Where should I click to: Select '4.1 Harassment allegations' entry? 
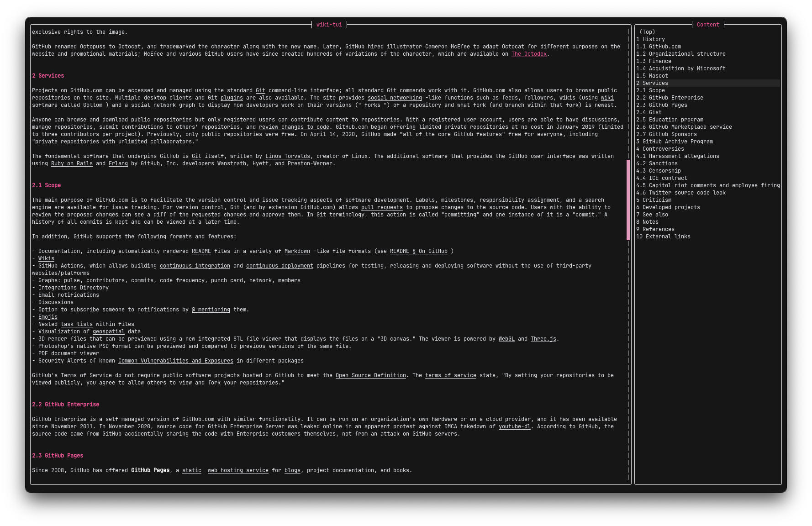tap(678, 156)
